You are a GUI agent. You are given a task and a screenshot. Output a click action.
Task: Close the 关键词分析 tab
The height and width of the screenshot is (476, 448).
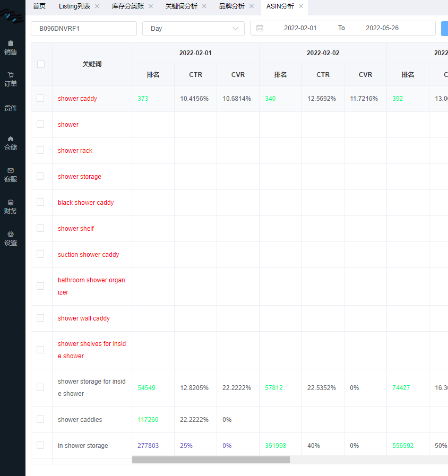point(204,6)
